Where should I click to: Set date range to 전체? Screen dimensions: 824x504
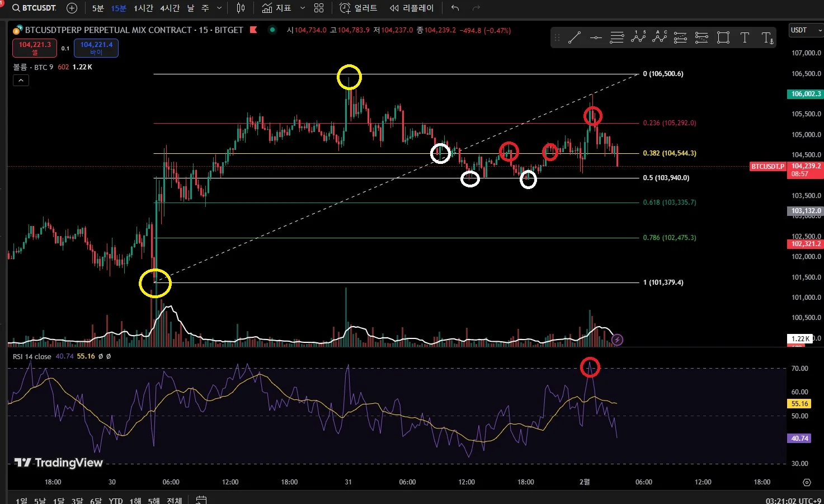coord(174,500)
